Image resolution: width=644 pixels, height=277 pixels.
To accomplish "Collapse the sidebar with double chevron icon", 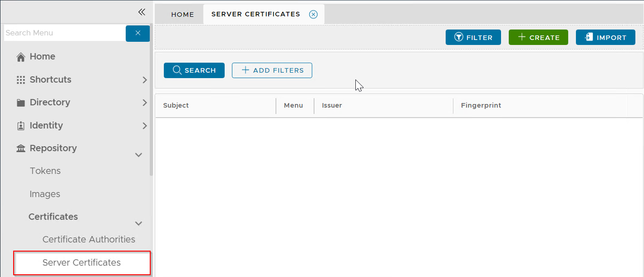I will [x=142, y=12].
